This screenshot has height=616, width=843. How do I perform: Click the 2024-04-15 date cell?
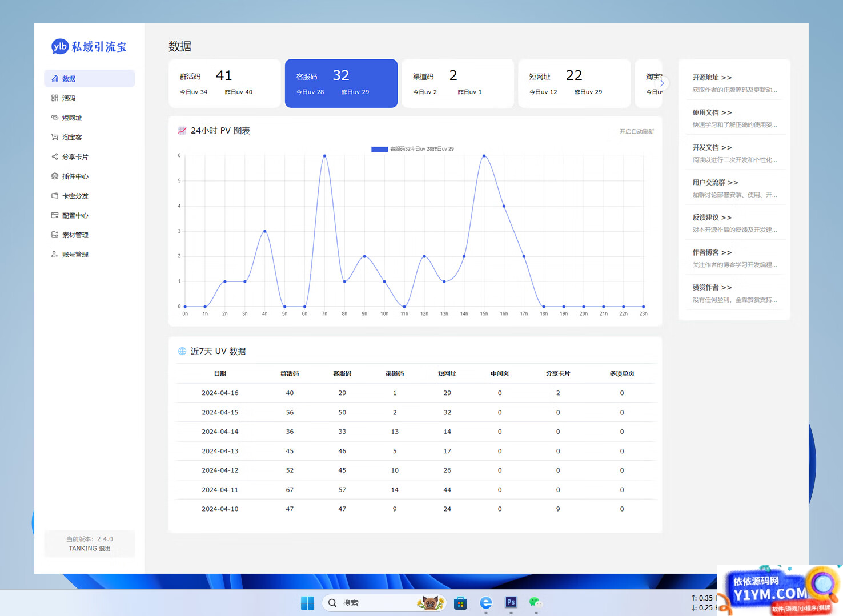click(220, 412)
